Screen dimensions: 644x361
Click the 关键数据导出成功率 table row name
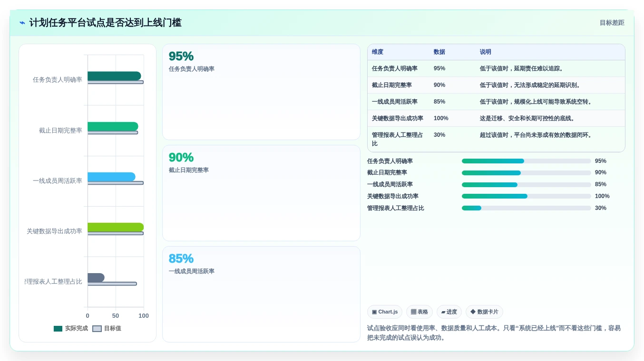click(398, 119)
